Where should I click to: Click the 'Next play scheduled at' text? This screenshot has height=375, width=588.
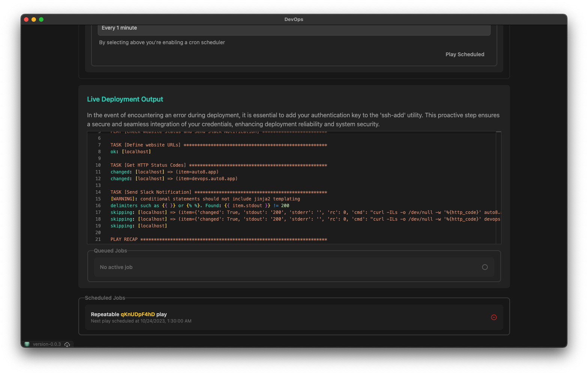[x=141, y=321]
